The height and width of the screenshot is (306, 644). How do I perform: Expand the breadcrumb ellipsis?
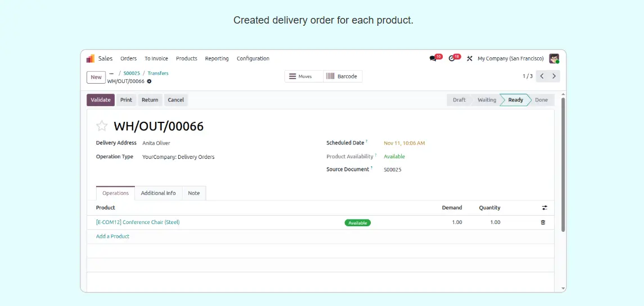[x=111, y=73]
